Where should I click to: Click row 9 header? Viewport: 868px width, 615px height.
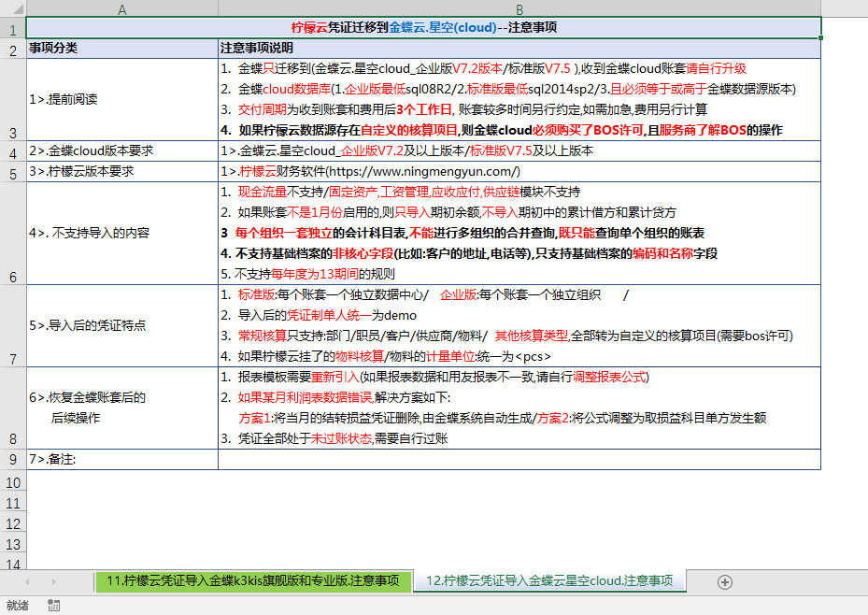click(12, 459)
